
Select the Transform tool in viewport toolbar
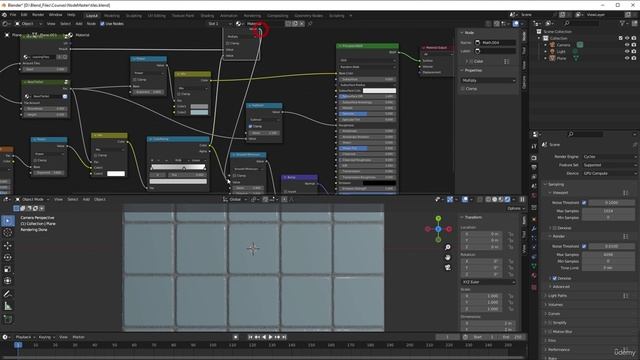pyautogui.click(x=8, y=281)
